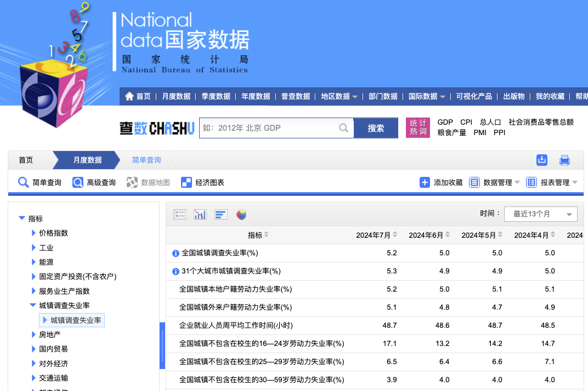Click the GDP hot word link

click(445, 122)
